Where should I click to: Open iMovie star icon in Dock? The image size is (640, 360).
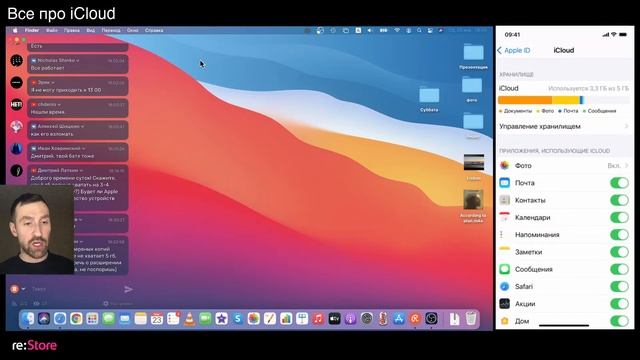click(222, 318)
